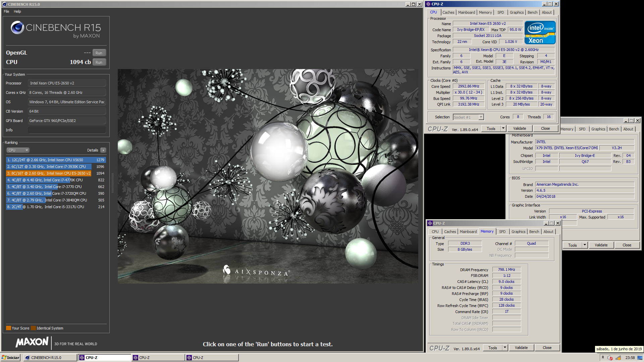
Task: Click the GFX Board value GeForce GTX 960
Action: pos(67,121)
